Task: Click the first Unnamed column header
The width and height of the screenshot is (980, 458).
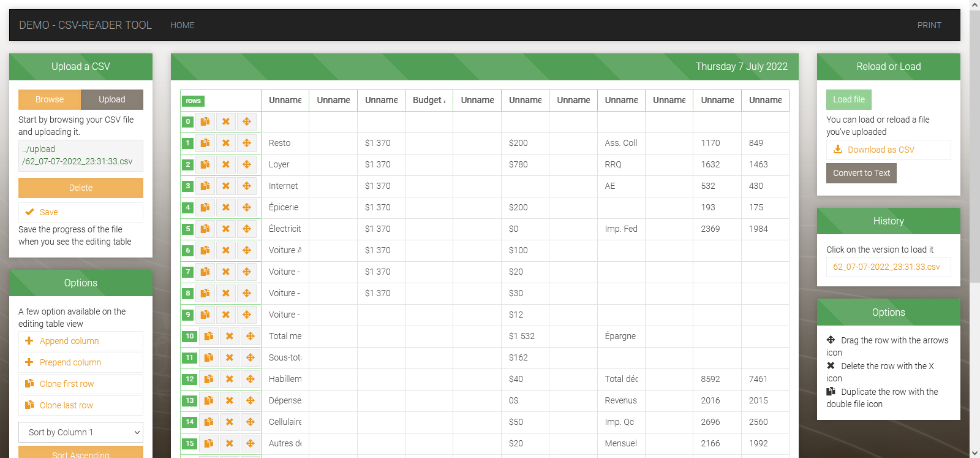Action: (x=285, y=100)
